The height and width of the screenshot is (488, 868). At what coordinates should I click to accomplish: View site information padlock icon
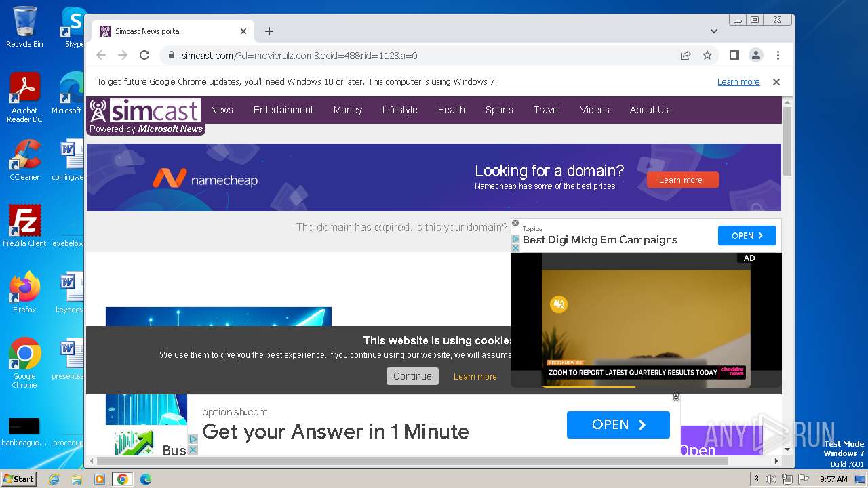[171, 56]
